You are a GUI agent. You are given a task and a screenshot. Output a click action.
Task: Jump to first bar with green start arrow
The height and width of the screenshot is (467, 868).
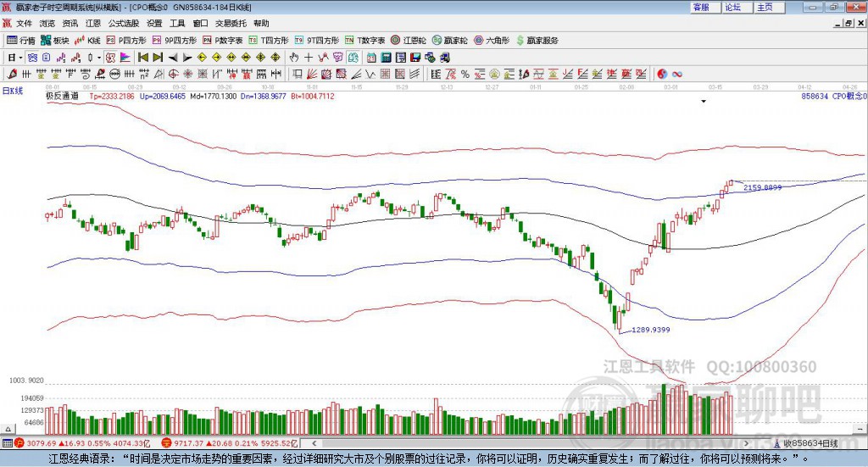click(x=142, y=58)
